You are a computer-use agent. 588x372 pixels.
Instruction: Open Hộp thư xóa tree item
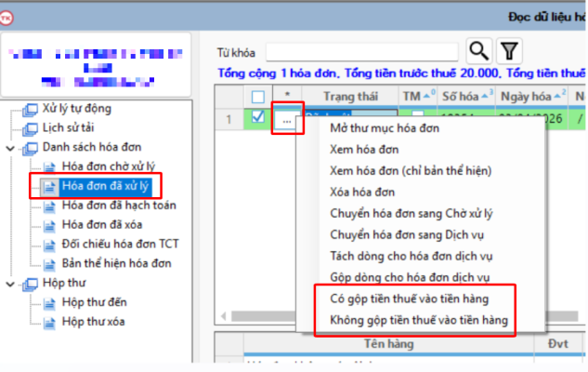click(93, 322)
